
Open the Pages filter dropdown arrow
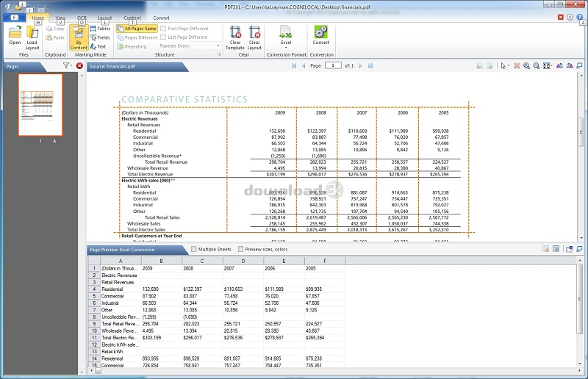coord(71,65)
